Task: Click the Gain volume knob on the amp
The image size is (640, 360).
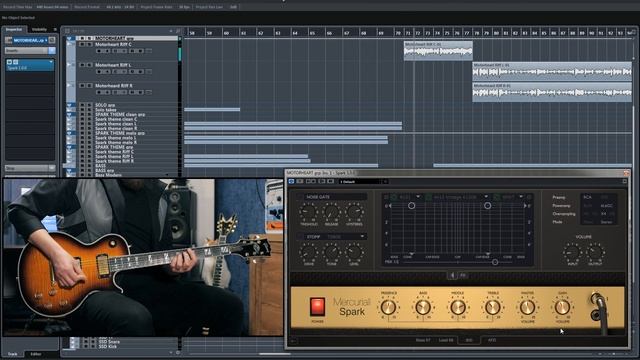Action: (x=562, y=307)
